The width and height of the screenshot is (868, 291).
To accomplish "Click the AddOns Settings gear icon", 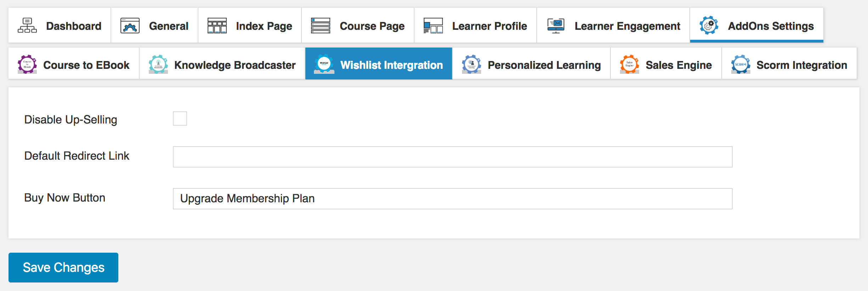I will [709, 26].
